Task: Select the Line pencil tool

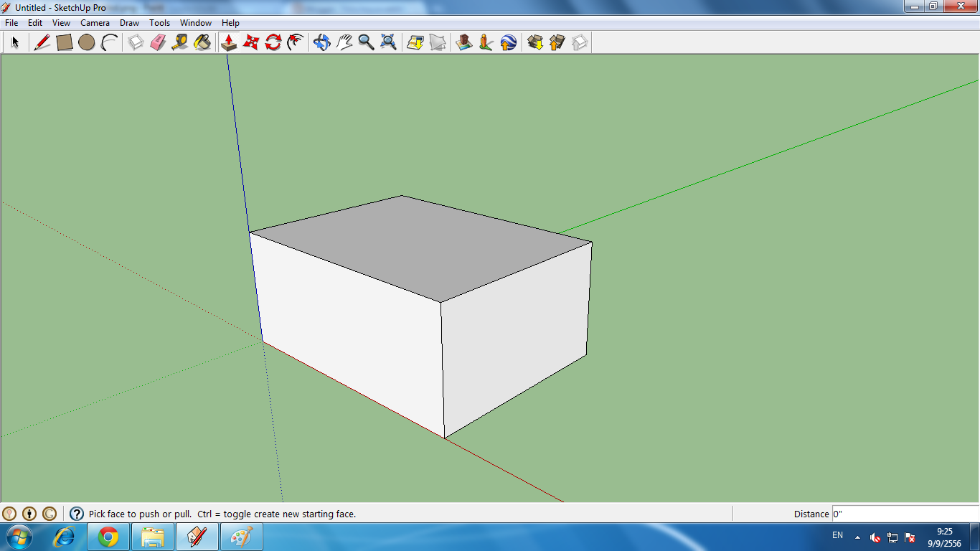Action: click(42, 42)
